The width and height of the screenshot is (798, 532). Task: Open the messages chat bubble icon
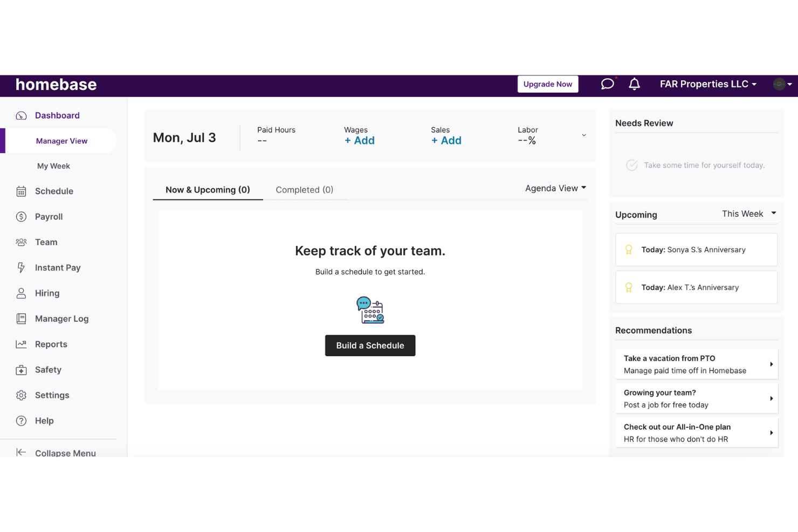coord(607,84)
